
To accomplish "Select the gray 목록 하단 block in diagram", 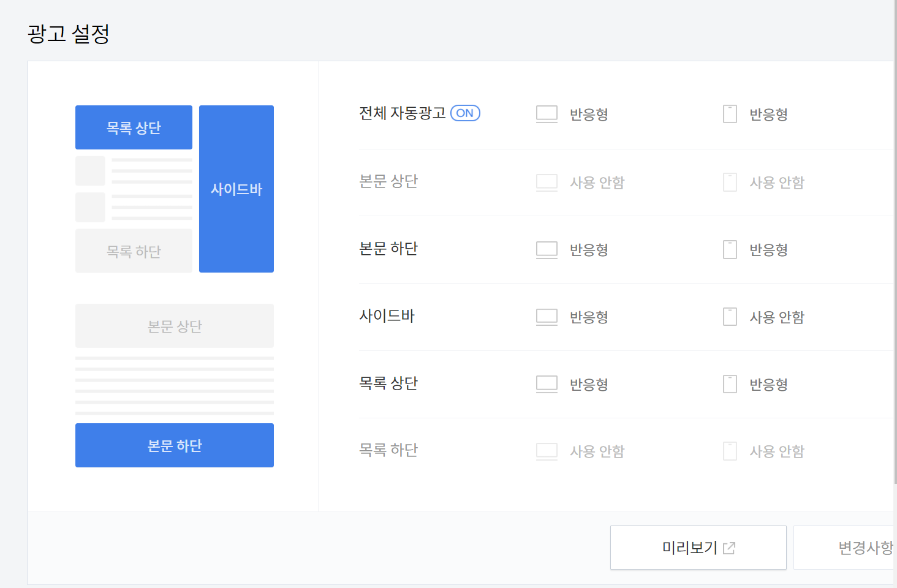I will [134, 251].
